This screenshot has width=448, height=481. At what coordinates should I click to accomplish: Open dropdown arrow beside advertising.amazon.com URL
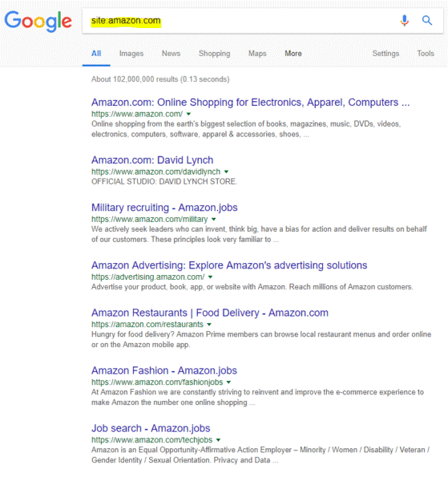click(x=210, y=277)
